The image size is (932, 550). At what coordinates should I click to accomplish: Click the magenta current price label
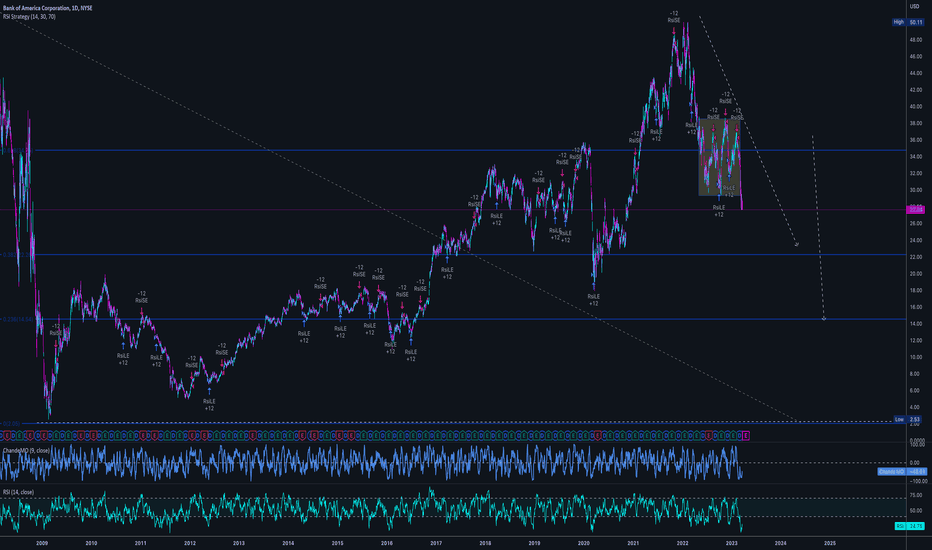point(915,209)
